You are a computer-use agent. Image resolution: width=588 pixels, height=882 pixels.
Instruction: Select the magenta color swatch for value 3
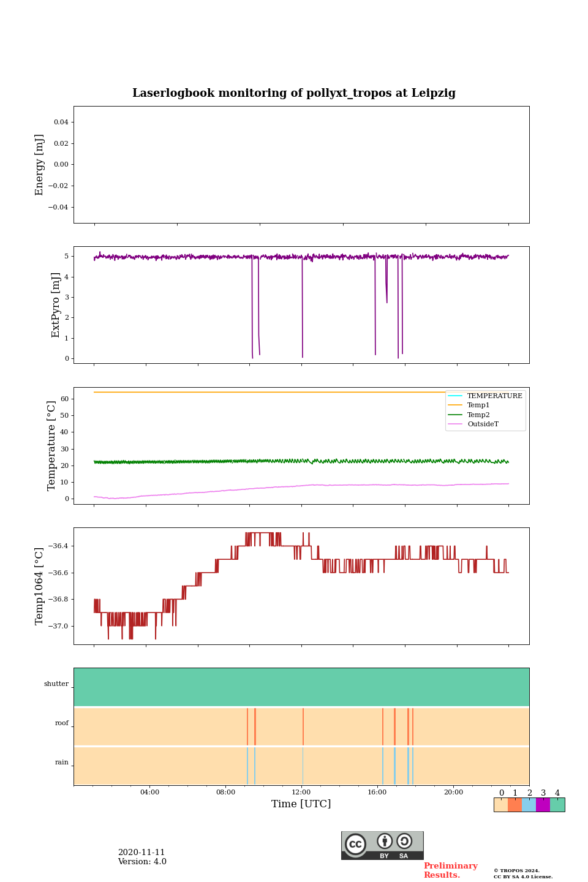coord(543,805)
